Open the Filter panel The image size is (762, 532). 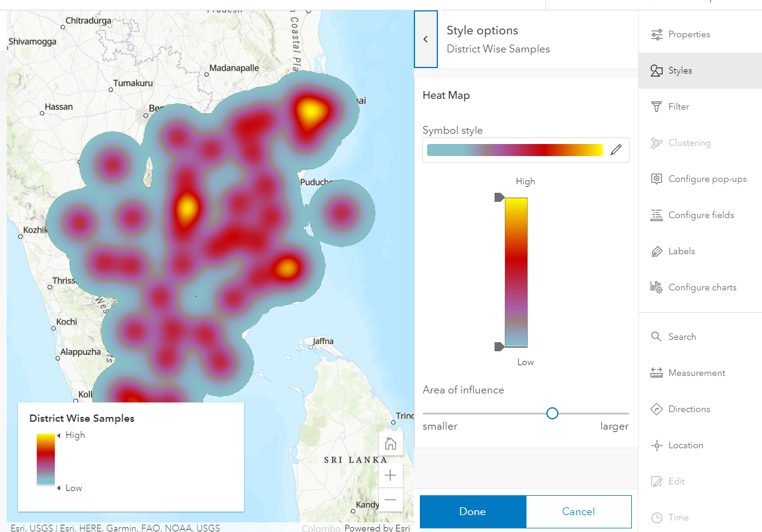tap(678, 107)
